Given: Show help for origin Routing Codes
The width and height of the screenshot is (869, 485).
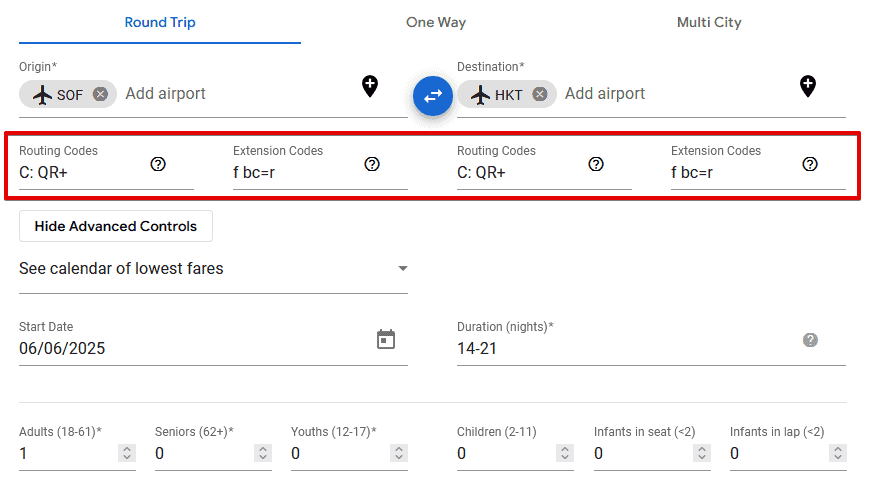Looking at the screenshot, I should click(x=158, y=164).
